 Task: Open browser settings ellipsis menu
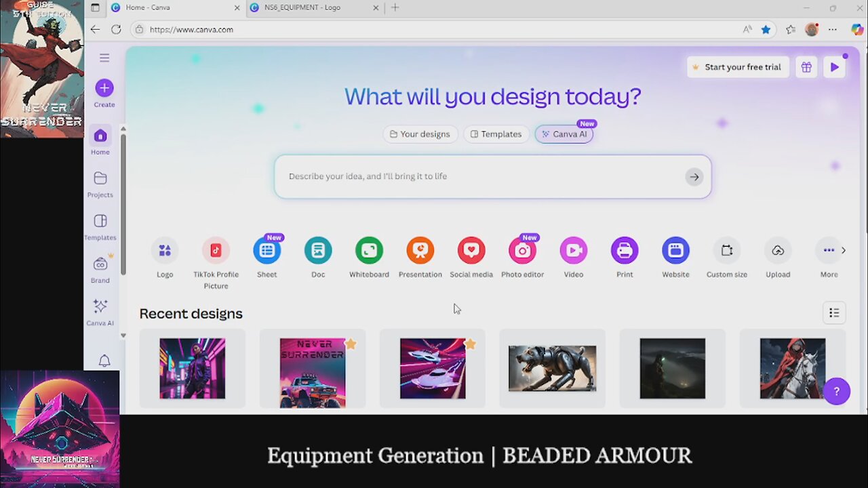(x=833, y=30)
